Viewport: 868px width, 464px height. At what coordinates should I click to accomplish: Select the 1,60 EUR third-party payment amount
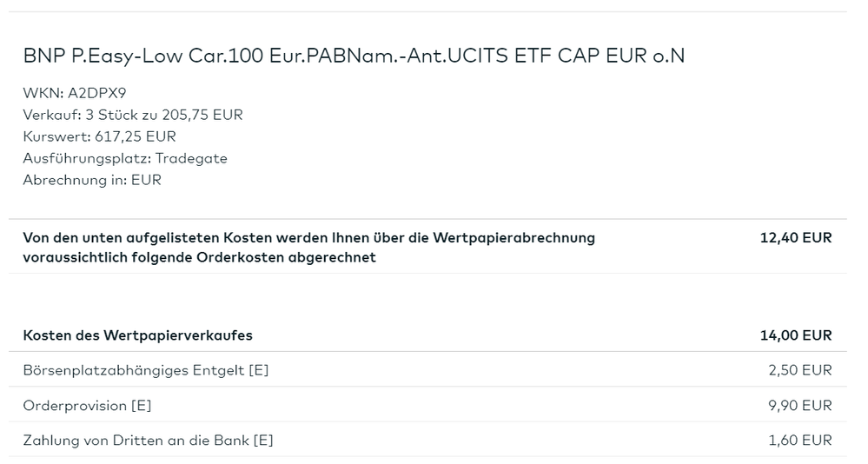[x=799, y=441]
